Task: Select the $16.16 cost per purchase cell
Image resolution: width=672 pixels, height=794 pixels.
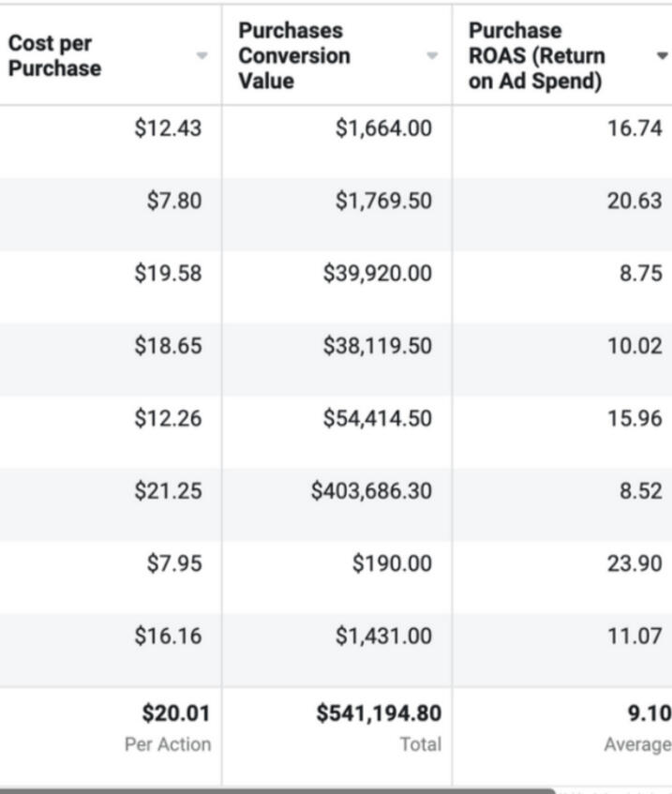Action: 168,637
